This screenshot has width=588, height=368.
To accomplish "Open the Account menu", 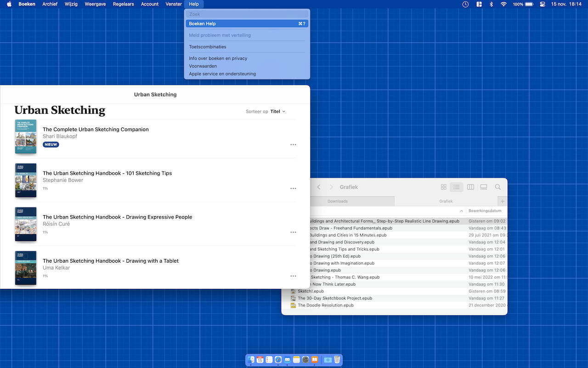I will [150, 4].
